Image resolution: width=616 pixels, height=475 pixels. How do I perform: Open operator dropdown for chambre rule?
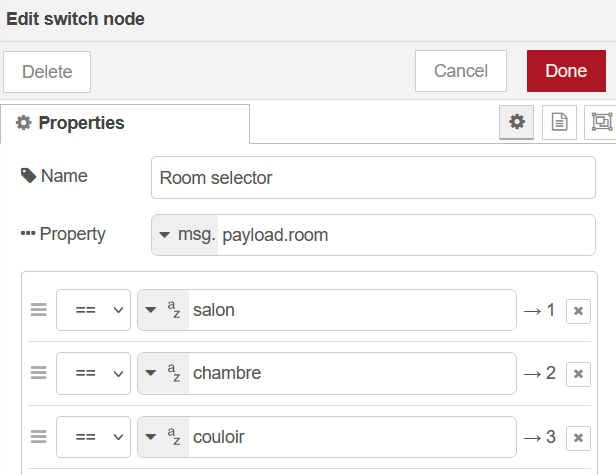[93, 373]
